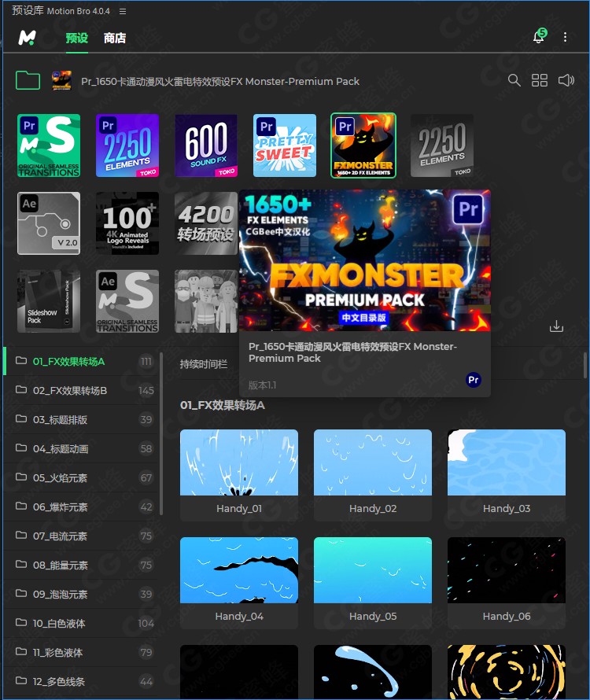Select the 100 Logo Reveals pack
This screenshot has height=700, width=590.
tap(127, 223)
